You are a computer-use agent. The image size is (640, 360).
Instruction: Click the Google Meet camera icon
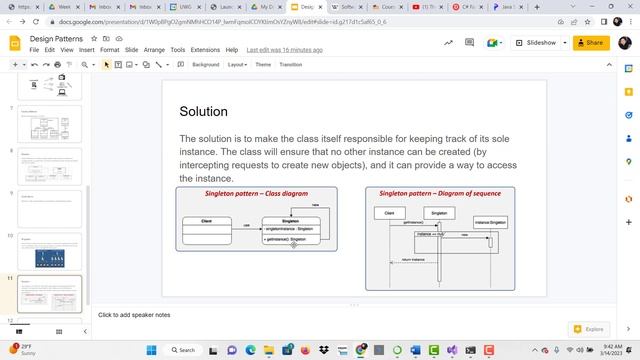coord(492,43)
